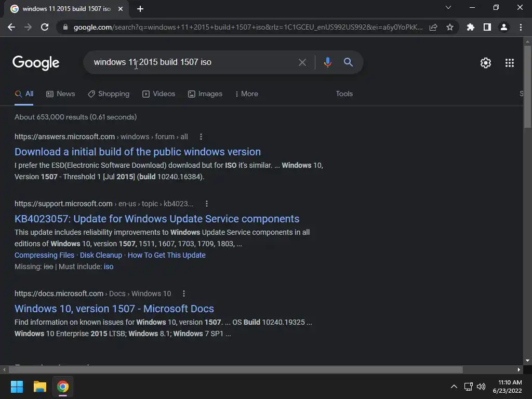Image resolution: width=532 pixels, height=399 pixels.
Task: Open options for support.microsoft.com result
Action: pyautogui.click(x=207, y=204)
